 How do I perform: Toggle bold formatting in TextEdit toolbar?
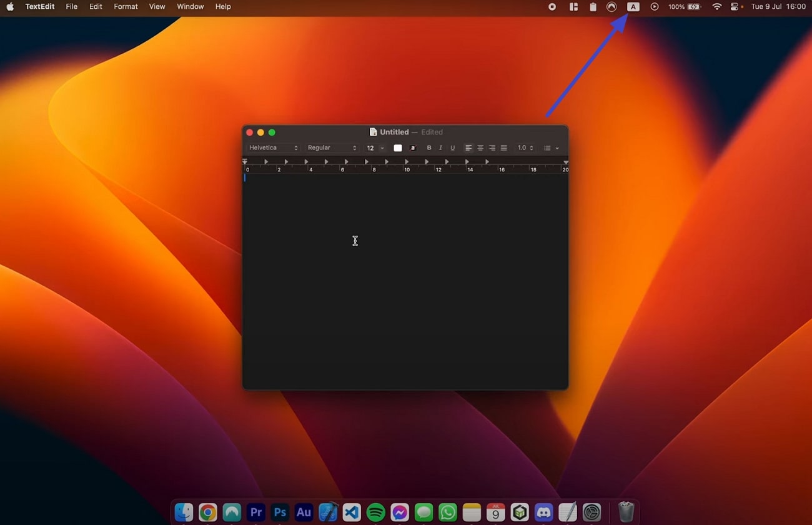tap(429, 148)
